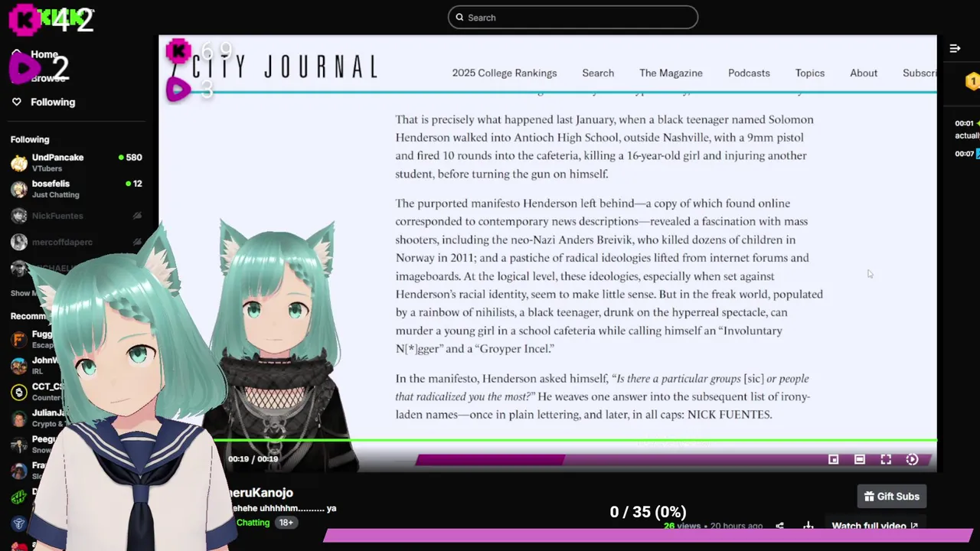Open recommended Peegu channel avatar
Image resolution: width=980 pixels, height=551 pixels.
[19, 445]
